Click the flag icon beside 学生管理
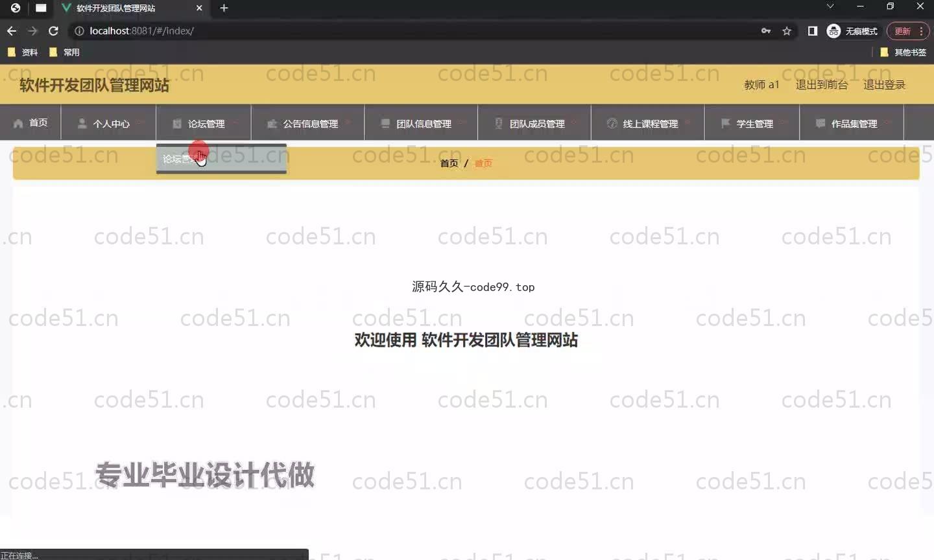This screenshot has width=934, height=560. (726, 123)
